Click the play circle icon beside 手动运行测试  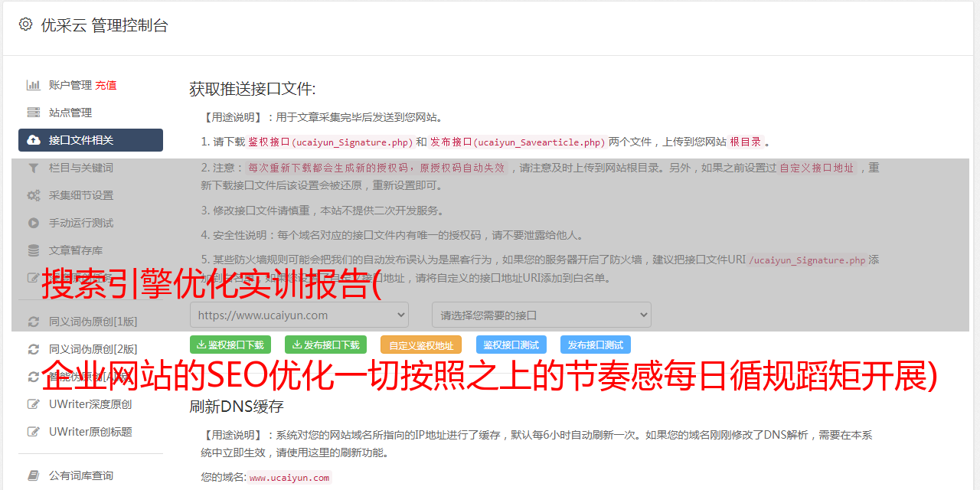pos(34,223)
